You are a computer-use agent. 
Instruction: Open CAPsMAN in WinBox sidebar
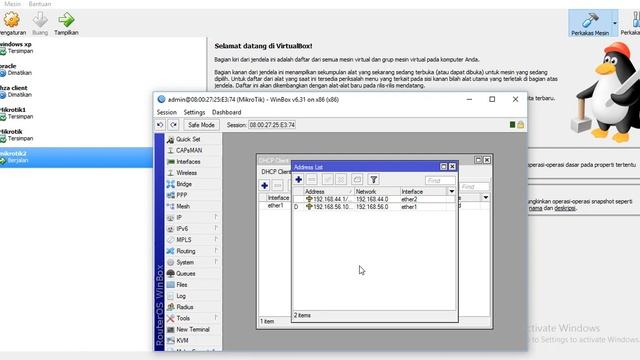point(189,150)
